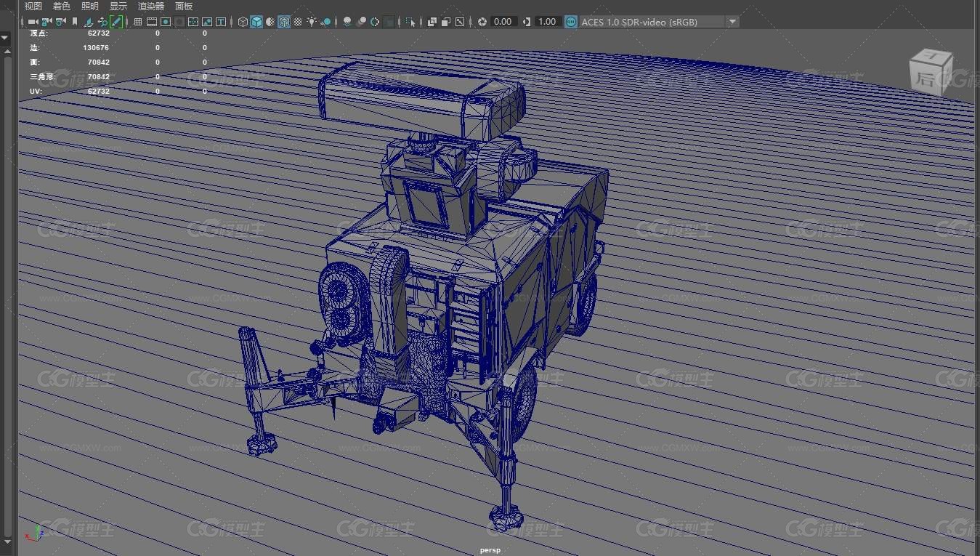Click the Shadows icon
This screenshot has width=980, height=556.
[x=325, y=22]
